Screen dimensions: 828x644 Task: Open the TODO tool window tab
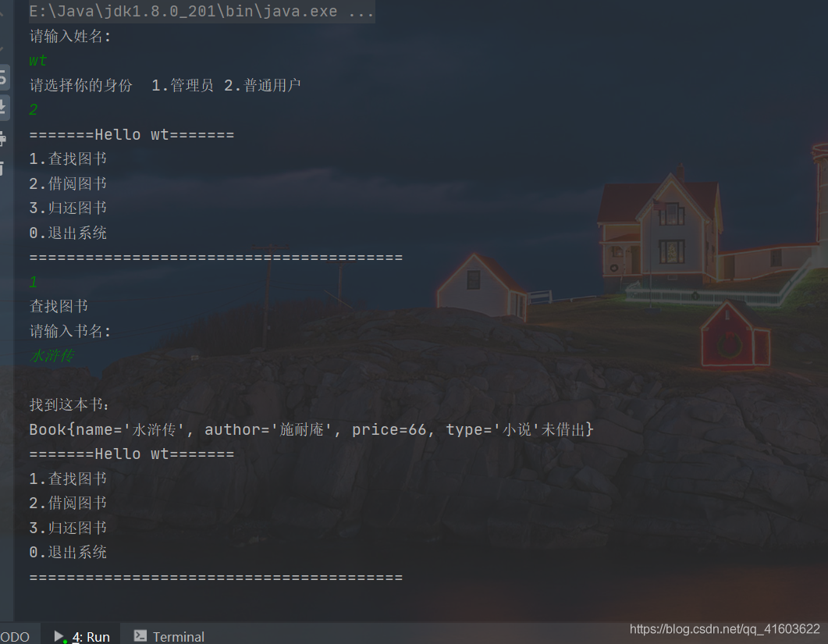click(x=15, y=636)
